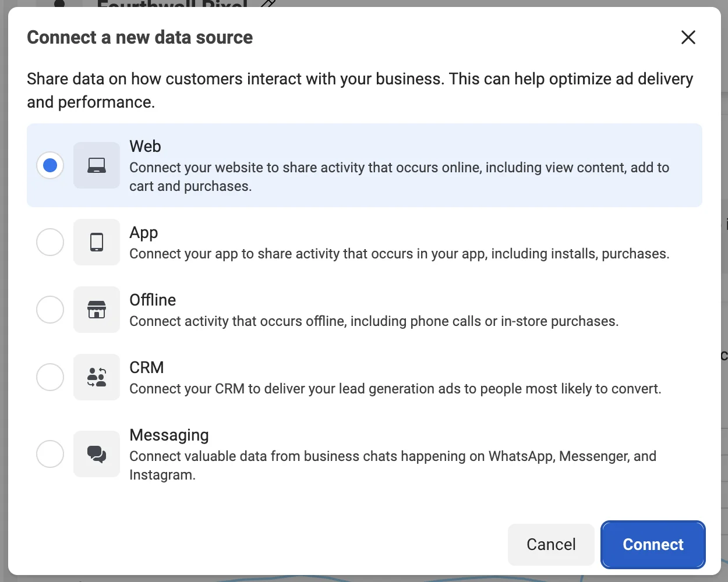Click the laptop icon beside Web option
Screen dimensions: 728x582
coord(97,165)
